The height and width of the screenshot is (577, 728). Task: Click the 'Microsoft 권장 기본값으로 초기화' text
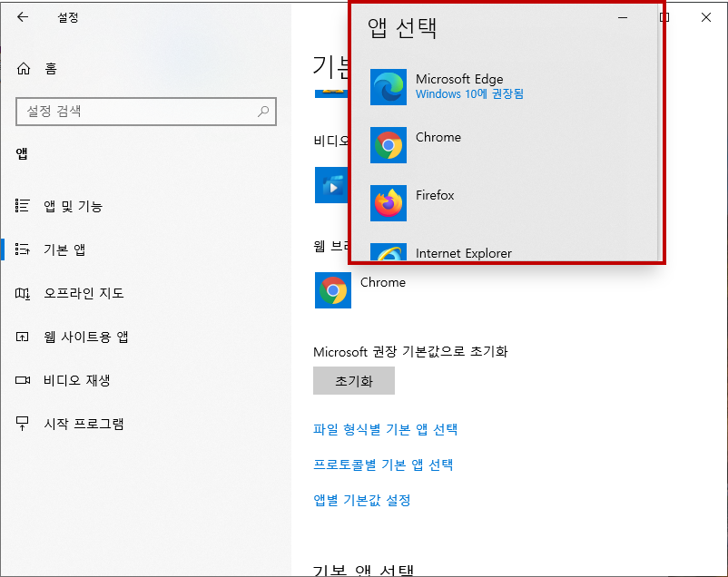(410, 351)
